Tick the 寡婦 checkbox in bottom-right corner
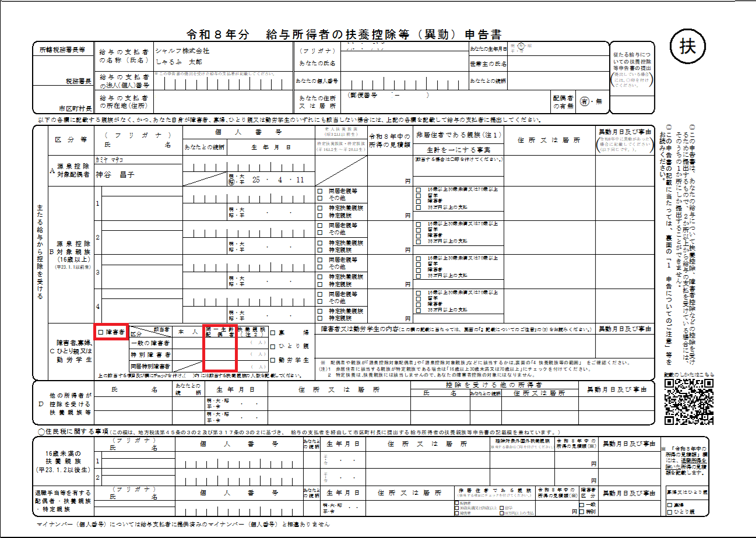Image resolution: width=756 pixels, height=538 pixels. [x=669, y=504]
